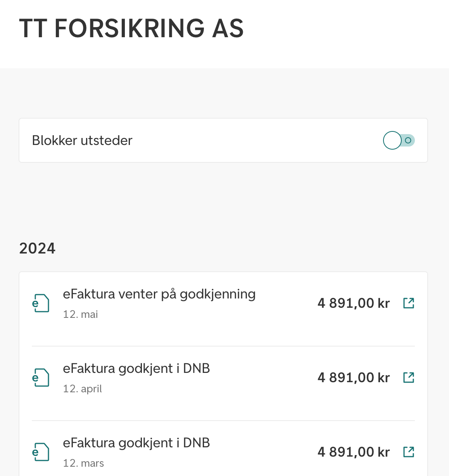
Task: Click the 2024 year heading
Action: 37,248
